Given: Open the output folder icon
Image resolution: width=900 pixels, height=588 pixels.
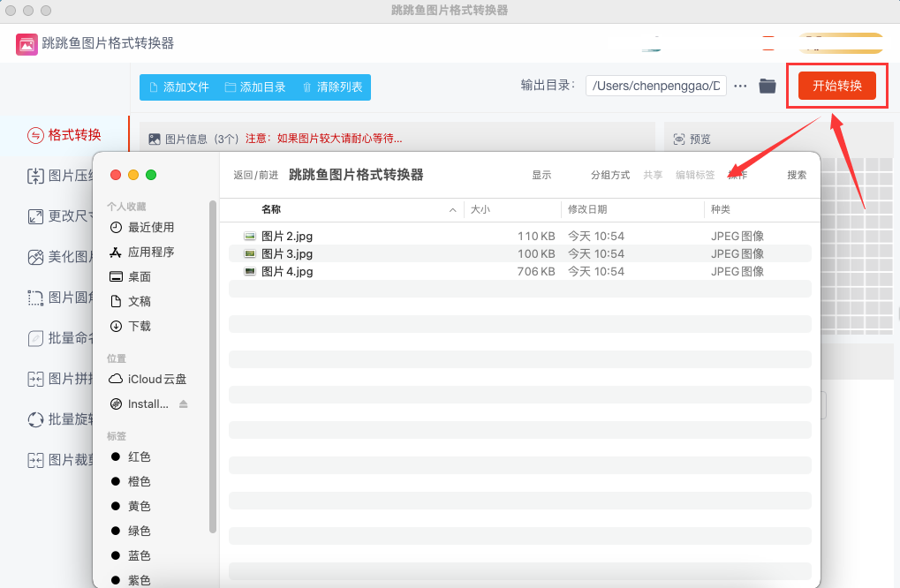Looking at the screenshot, I should point(768,86).
